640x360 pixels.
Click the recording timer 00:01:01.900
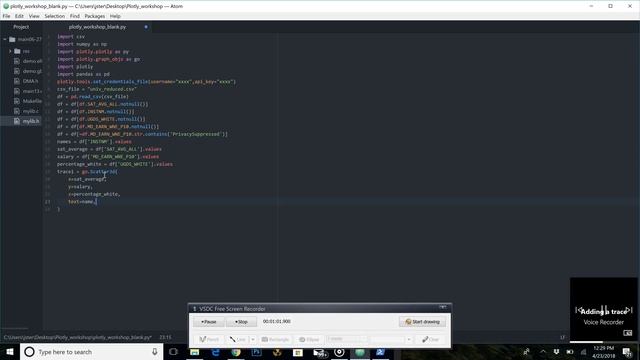[277, 321]
